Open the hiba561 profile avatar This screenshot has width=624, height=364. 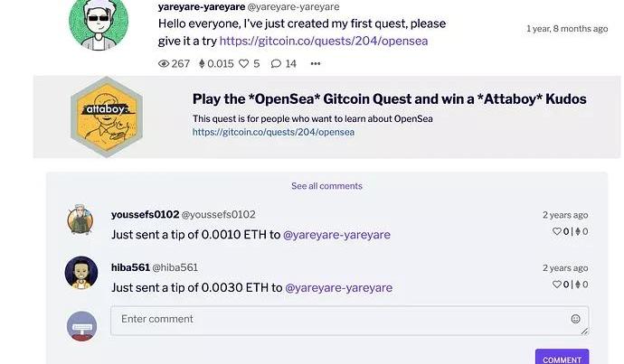81,273
